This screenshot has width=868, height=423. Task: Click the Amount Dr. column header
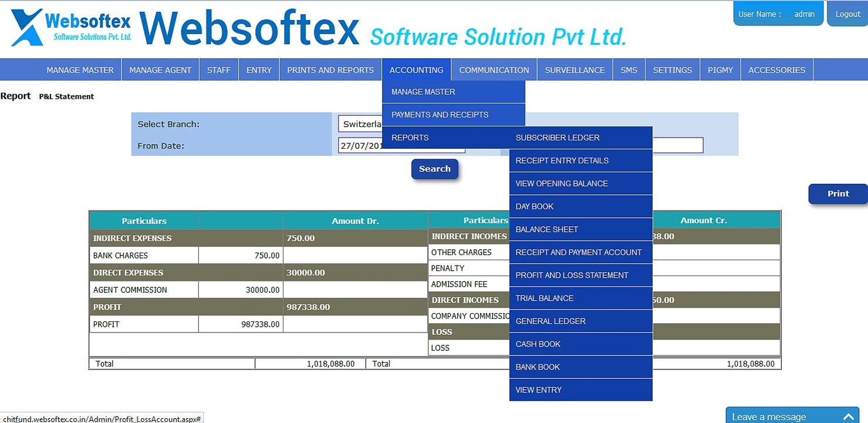point(355,221)
